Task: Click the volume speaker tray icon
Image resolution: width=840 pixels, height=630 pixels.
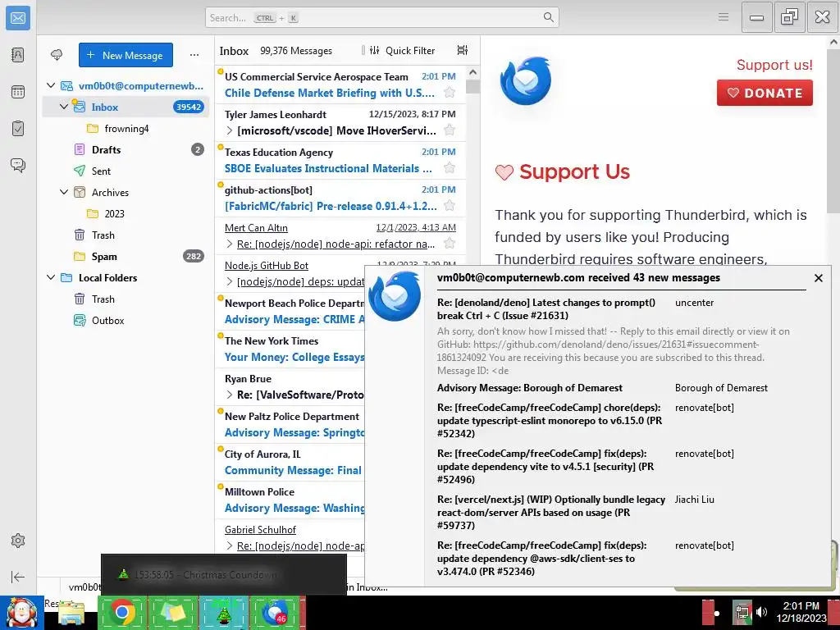Action: tap(761, 612)
